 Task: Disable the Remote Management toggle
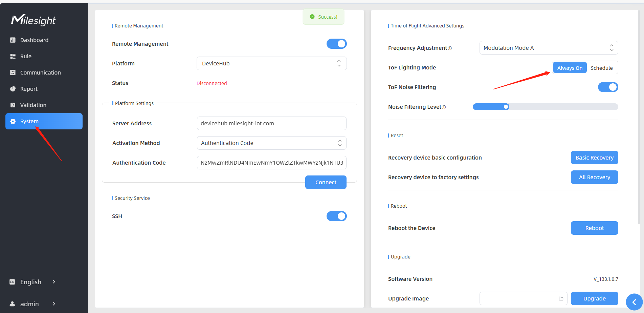click(336, 44)
